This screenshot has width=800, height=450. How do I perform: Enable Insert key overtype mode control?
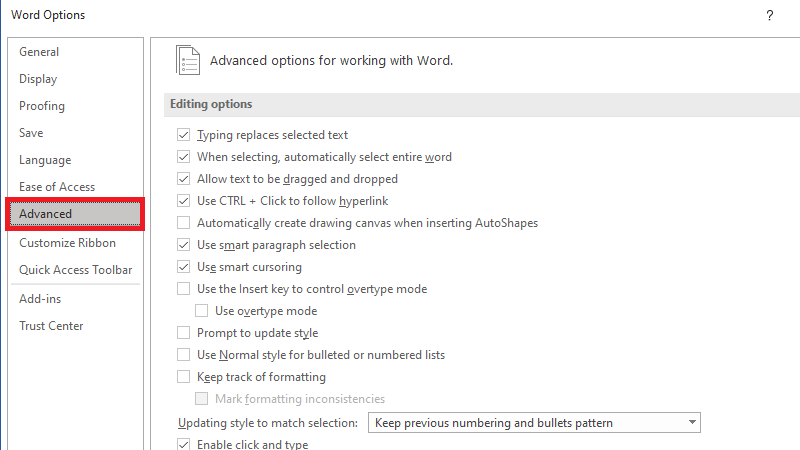(x=183, y=289)
